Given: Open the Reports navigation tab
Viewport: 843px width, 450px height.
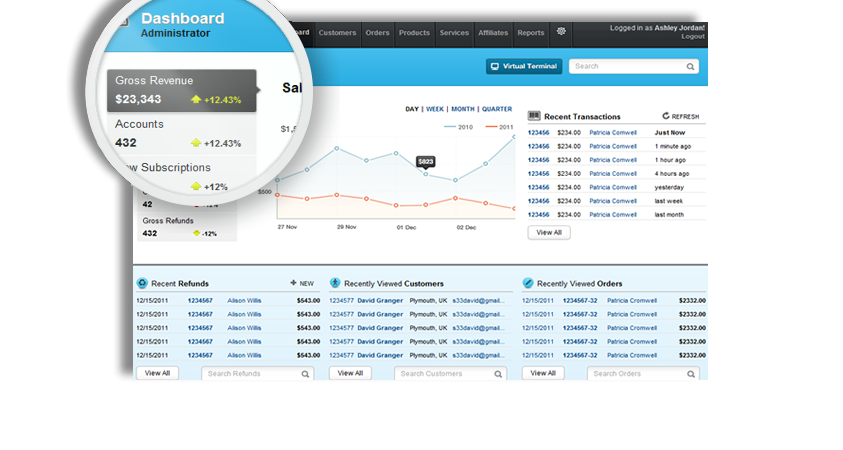Looking at the screenshot, I should [530, 33].
